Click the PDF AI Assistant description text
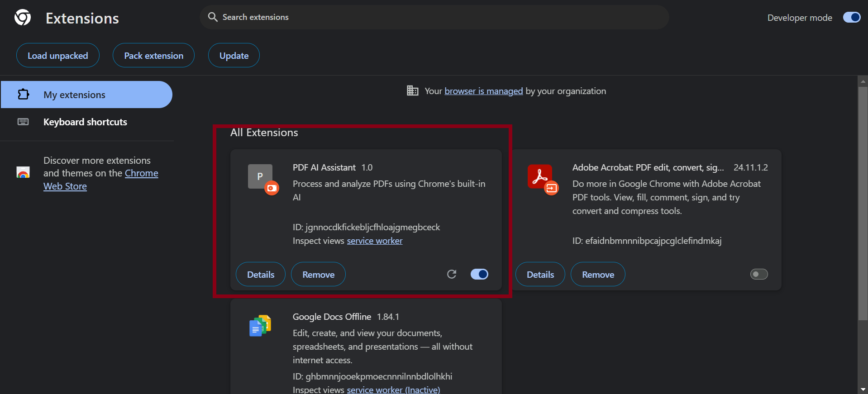 [389, 190]
